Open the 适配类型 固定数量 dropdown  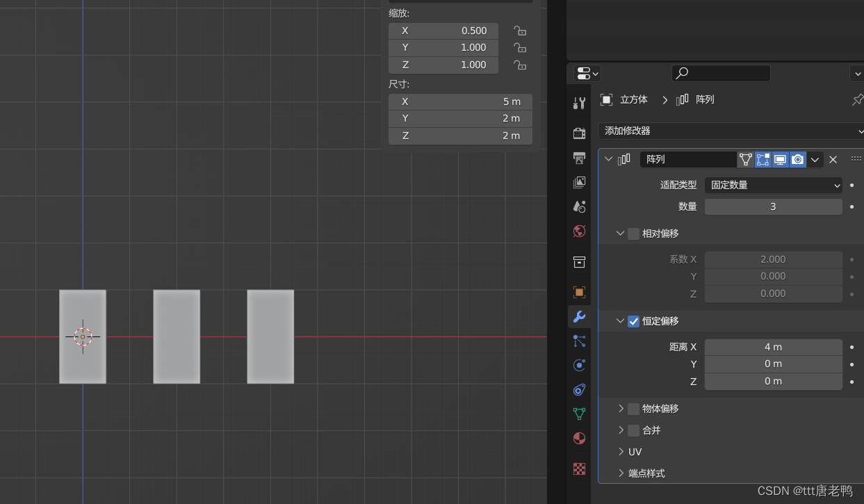point(774,185)
